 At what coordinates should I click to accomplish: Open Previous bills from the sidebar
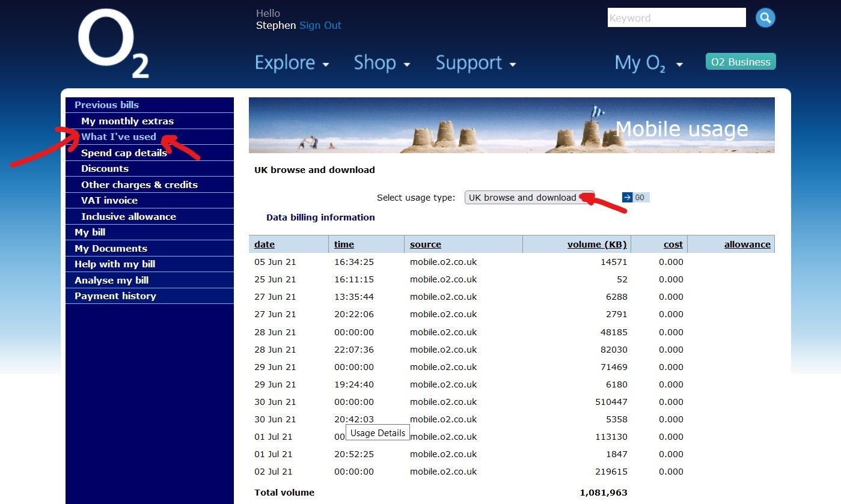(x=106, y=105)
